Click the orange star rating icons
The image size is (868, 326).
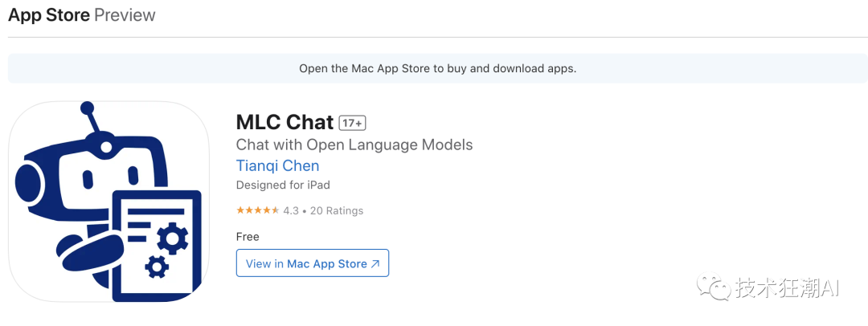click(x=257, y=210)
